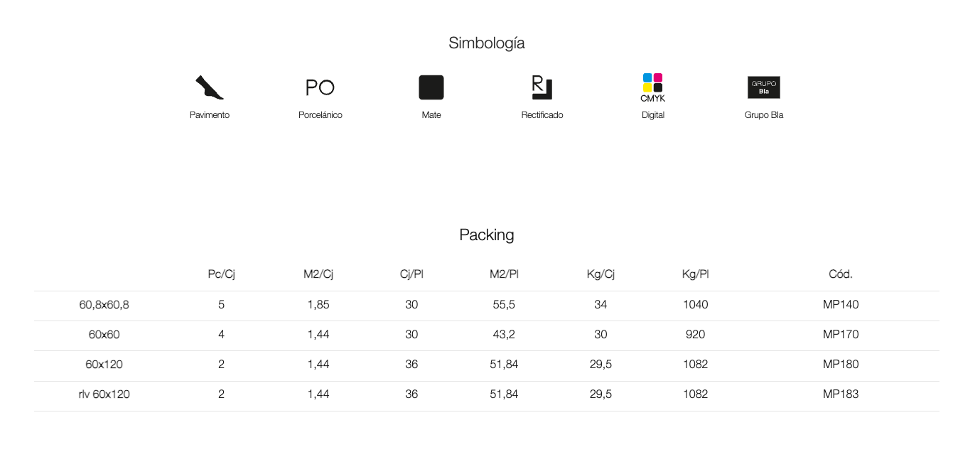Click the PO Porcelánico symbol
This screenshot has height=452, width=980.
[320, 87]
